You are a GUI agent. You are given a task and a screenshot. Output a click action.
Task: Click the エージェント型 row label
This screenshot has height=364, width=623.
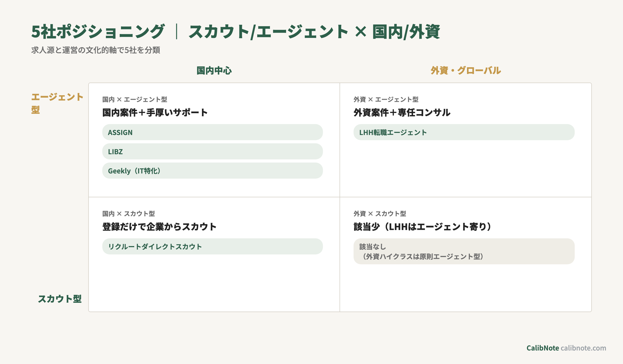(57, 103)
